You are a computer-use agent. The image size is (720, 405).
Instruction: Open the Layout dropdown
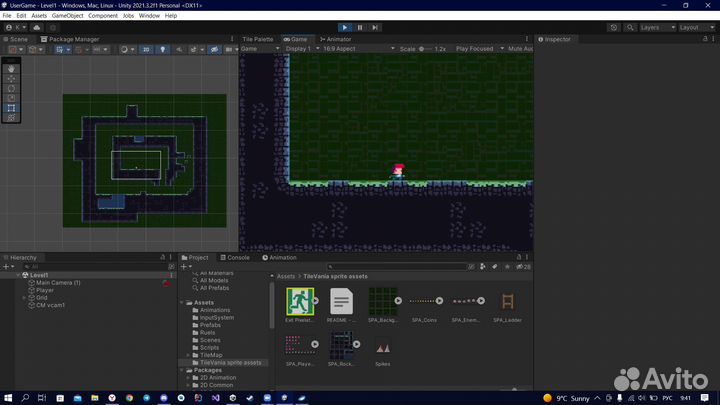click(x=697, y=28)
